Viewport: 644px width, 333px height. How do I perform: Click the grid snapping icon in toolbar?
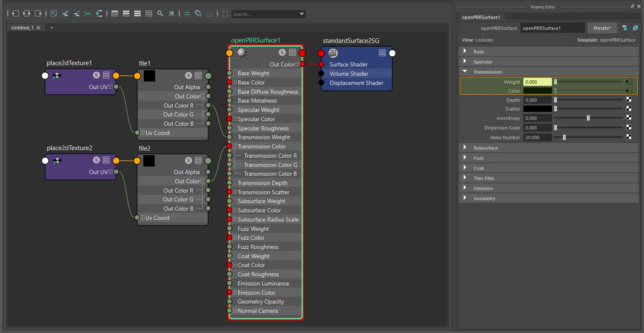click(198, 13)
